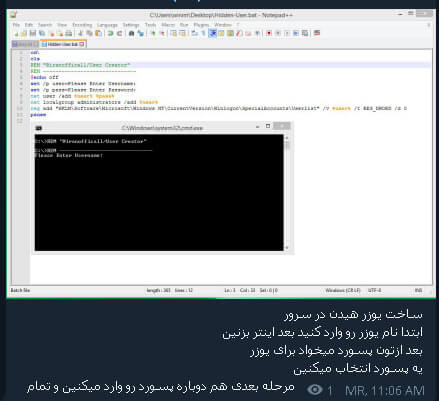The height and width of the screenshot is (401, 439).
Task: Open the Tools menu
Action: coord(150,25)
